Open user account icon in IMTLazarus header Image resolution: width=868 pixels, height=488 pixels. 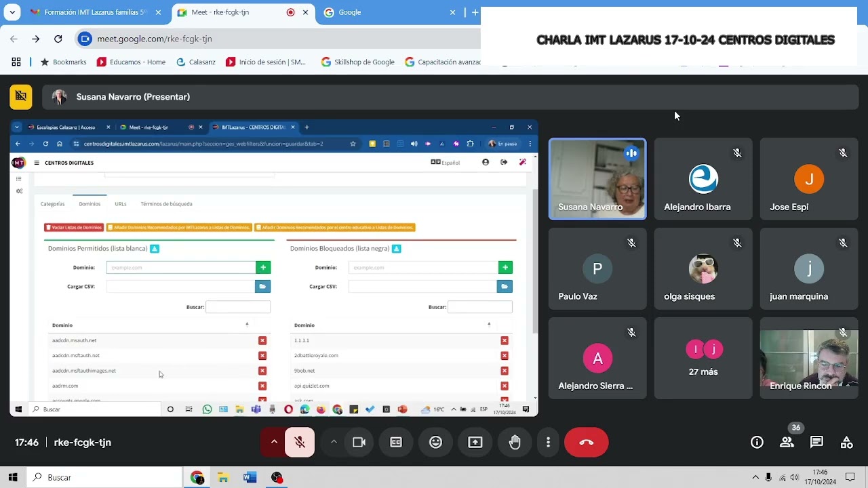pyautogui.click(x=486, y=163)
